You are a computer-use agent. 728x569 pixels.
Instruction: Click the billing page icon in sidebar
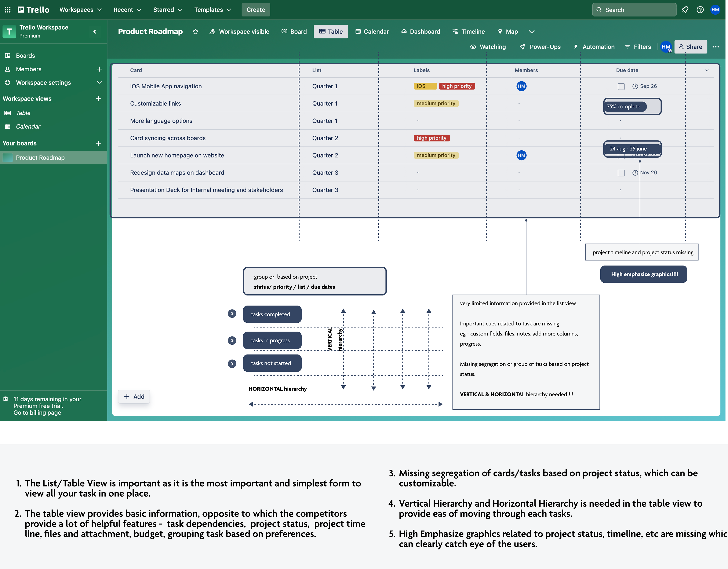pos(6,398)
